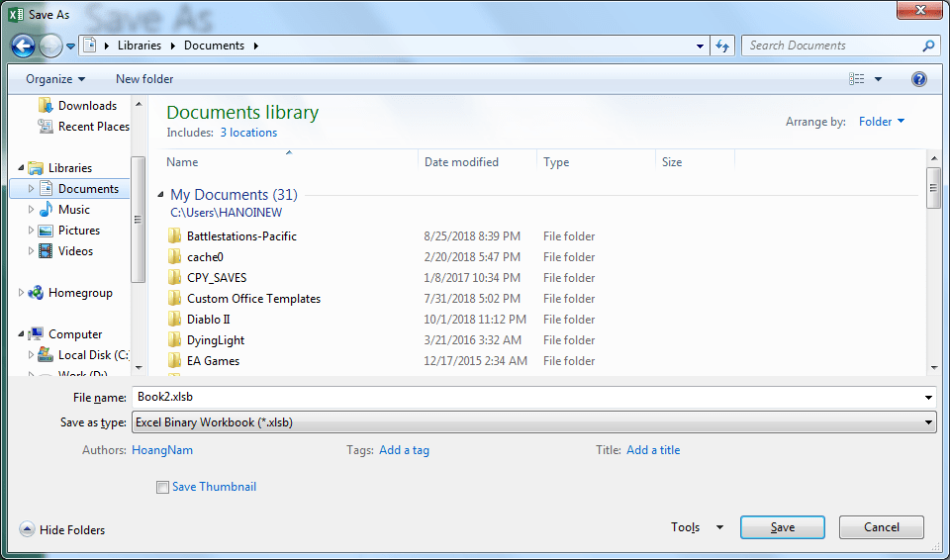Viewport: 950px width, 560px height.
Task: Click the date 8/25/2018 8:39 PM
Action: [x=472, y=236]
